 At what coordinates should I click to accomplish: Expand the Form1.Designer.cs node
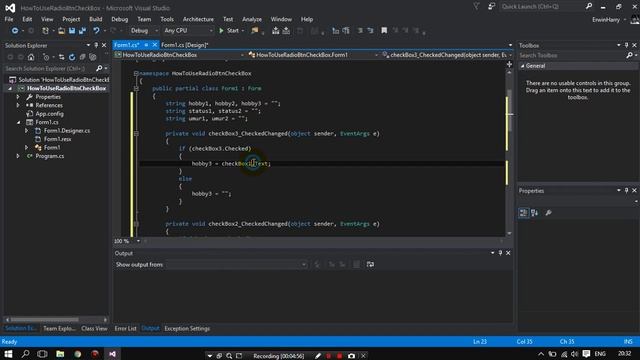[x=27, y=131]
